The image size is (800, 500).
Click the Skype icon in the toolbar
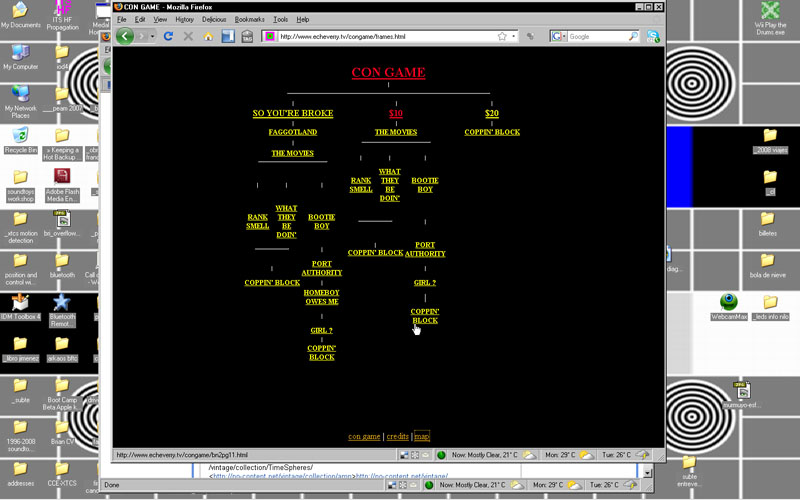click(653, 37)
